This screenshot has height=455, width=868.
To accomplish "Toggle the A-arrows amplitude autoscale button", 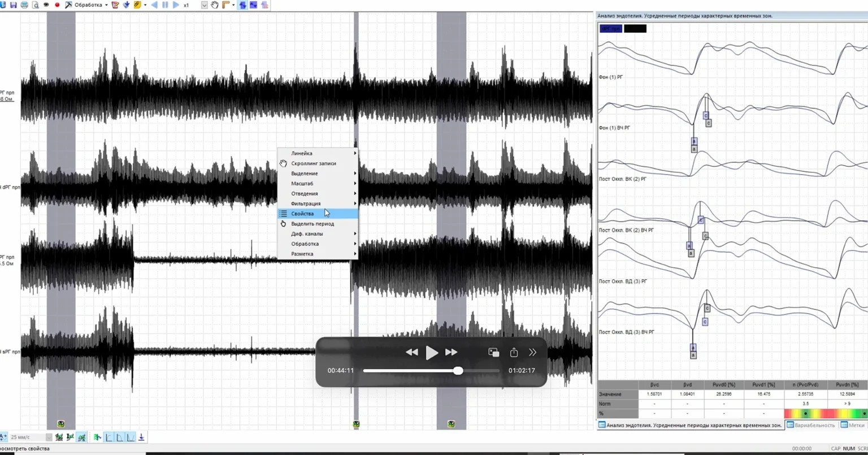I will [3, 437].
